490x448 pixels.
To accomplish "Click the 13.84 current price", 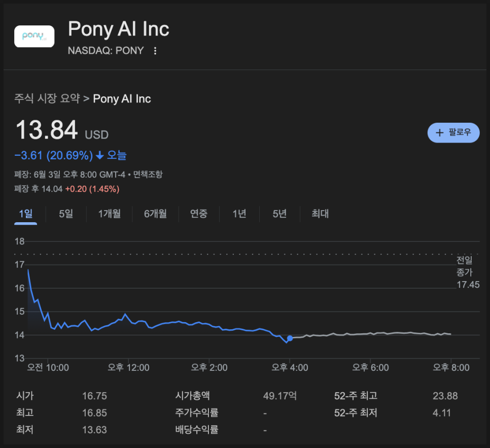I will [x=47, y=130].
